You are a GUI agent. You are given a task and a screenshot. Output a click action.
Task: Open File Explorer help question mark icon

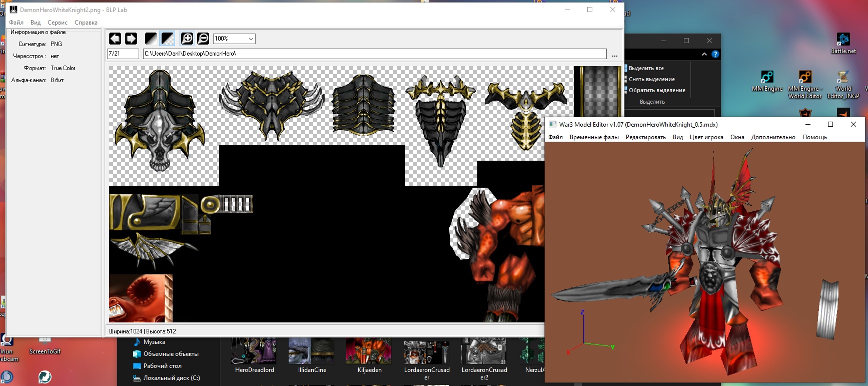715,54
